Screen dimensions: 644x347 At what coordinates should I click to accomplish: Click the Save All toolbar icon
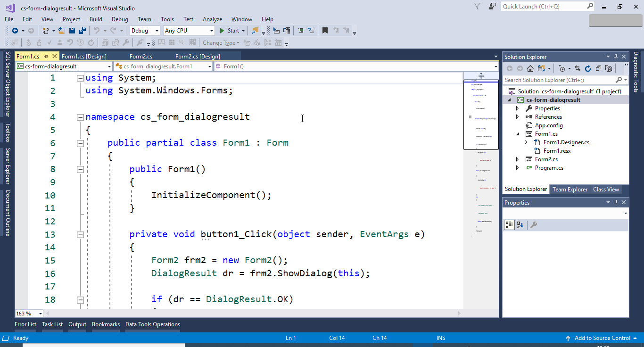83,30
